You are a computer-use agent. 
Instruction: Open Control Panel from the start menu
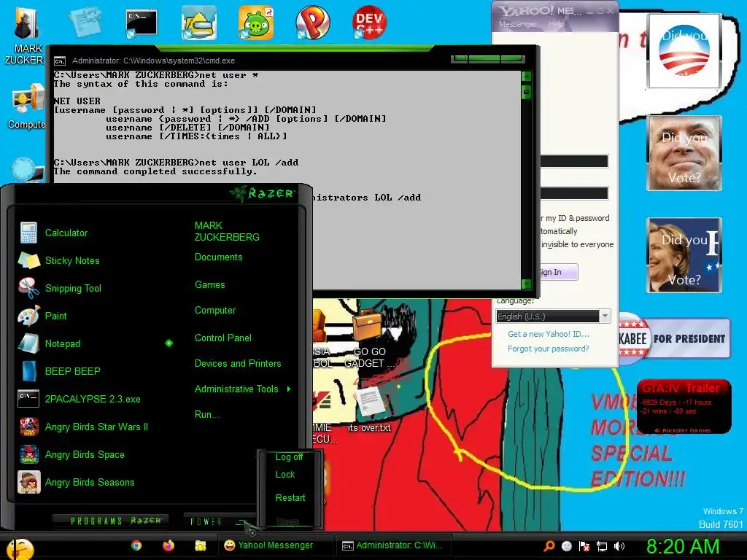pos(223,338)
